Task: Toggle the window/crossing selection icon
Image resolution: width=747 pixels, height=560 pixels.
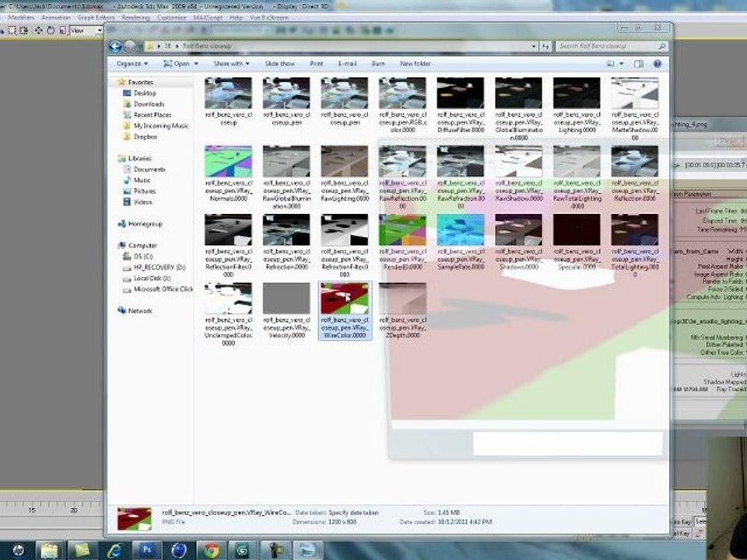Action: [23, 30]
